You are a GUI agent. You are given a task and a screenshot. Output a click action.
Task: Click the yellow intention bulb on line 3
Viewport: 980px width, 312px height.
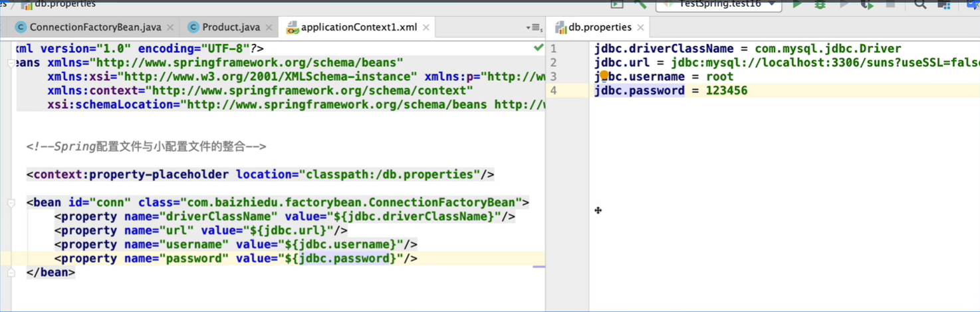pyautogui.click(x=604, y=76)
